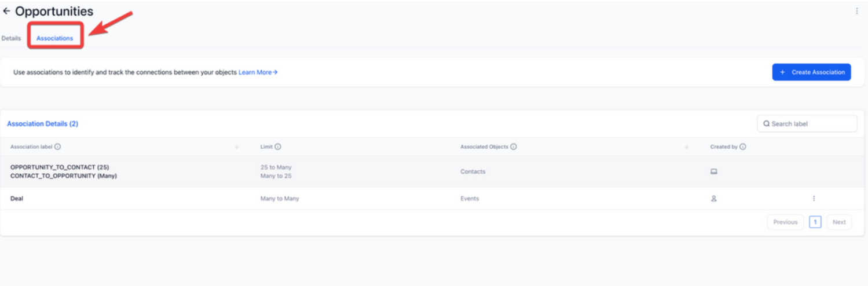
Task: Open the three-dot menu for the Deal row
Action: pos(814,199)
